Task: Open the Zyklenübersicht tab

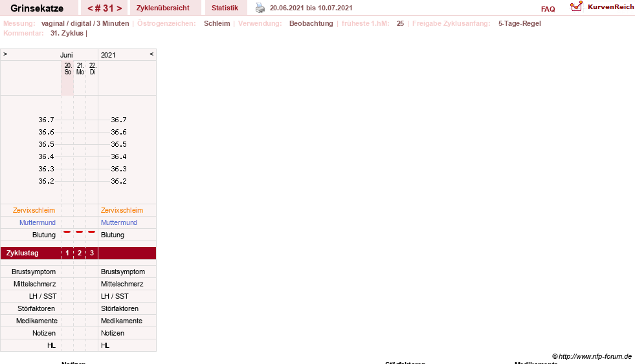Action: click(163, 8)
